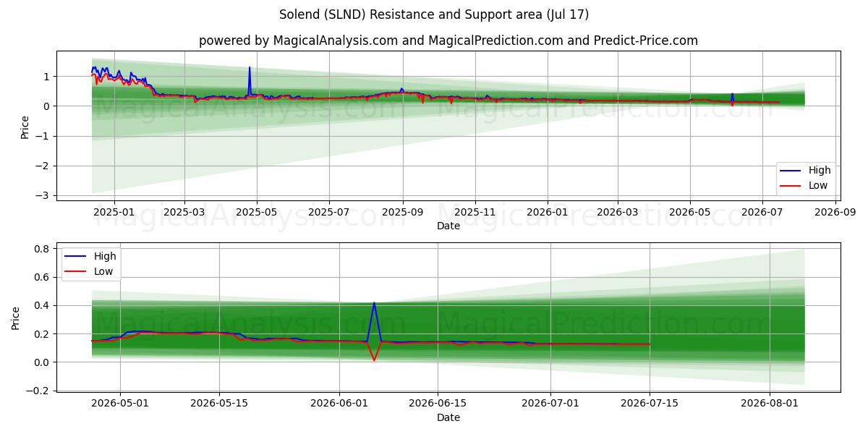This screenshot has height=434, width=868.
Task: Click the top chart '2025-01' axis label
Action: pos(113,213)
